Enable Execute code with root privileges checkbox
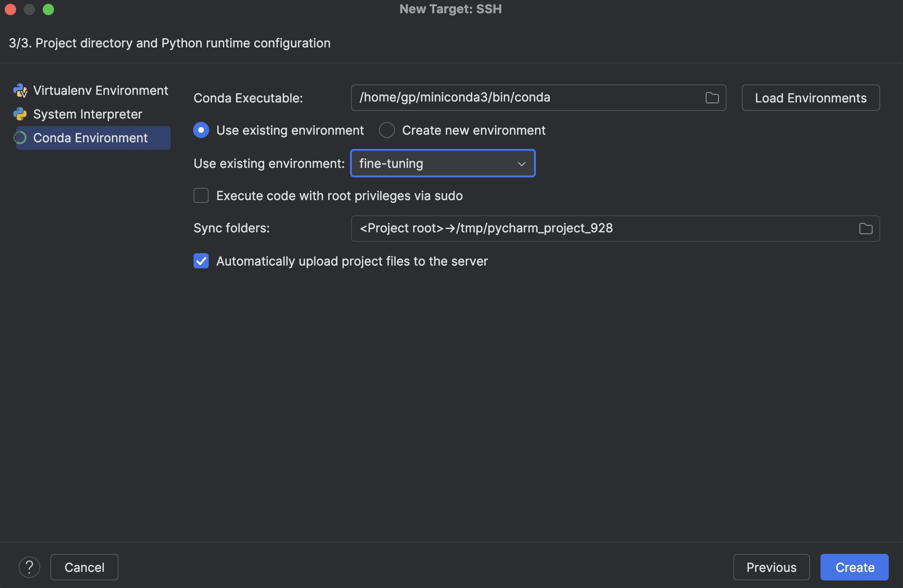This screenshot has height=588, width=903. click(201, 195)
